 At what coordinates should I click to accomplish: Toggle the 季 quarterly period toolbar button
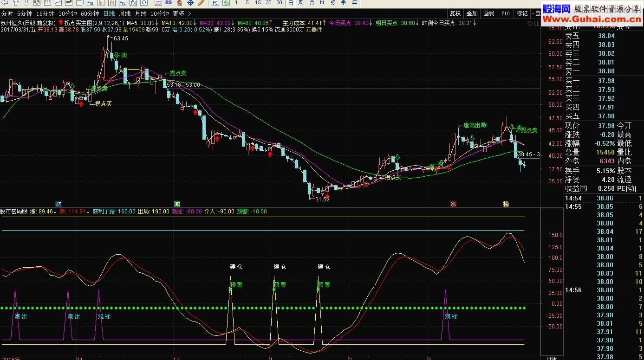click(x=344, y=3)
